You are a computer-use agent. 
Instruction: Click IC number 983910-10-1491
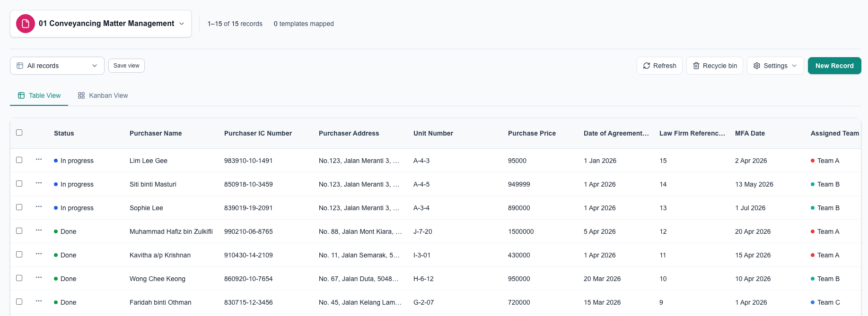pyautogui.click(x=248, y=161)
